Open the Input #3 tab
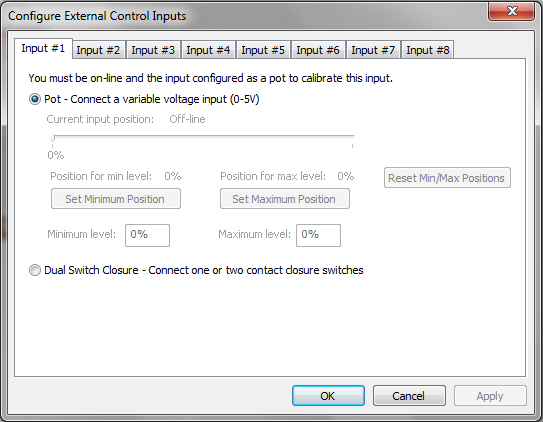The height and width of the screenshot is (422, 543). (x=153, y=50)
